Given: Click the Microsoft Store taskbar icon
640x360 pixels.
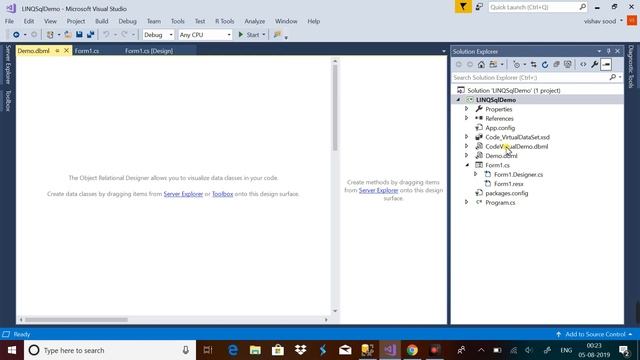Looking at the screenshot, I should coord(278,350).
